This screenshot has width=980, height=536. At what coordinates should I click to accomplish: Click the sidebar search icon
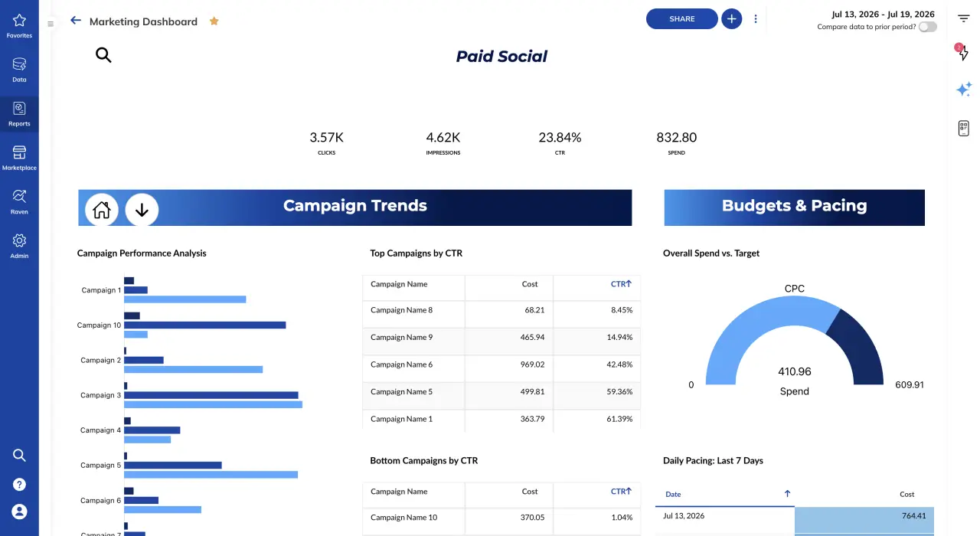coord(19,455)
